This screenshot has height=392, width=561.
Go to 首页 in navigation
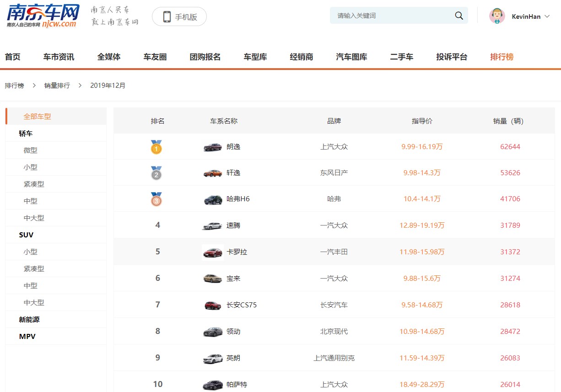click(x=13, y=57)
